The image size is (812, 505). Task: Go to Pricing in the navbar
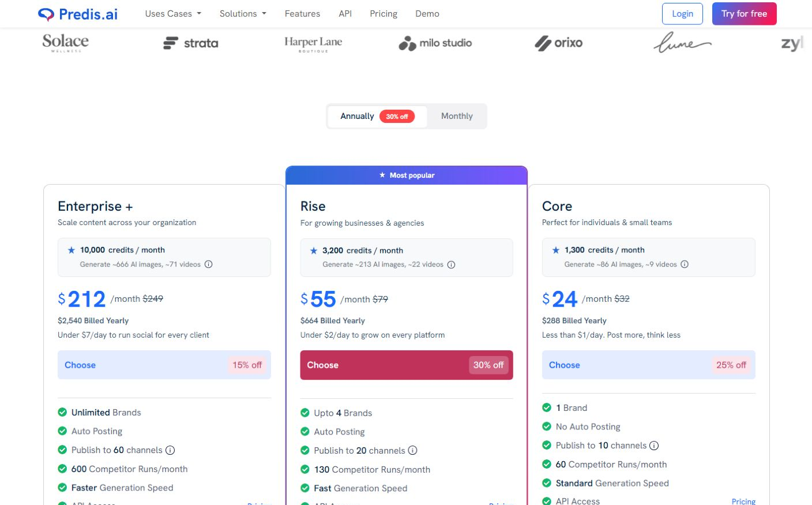point(384,14)
